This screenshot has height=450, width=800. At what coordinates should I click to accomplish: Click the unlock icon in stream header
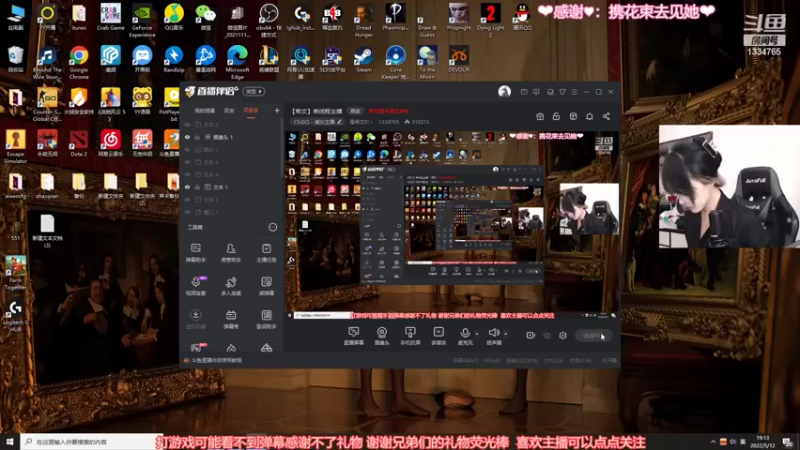pyautogui.click(x=556, y=116)
